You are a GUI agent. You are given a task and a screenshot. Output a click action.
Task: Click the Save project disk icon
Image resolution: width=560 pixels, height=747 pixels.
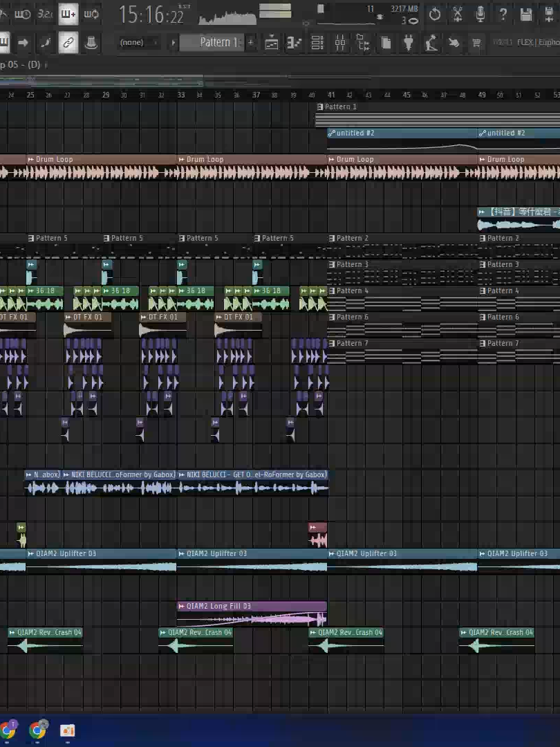pyautogui.click(x=527, y=14)
